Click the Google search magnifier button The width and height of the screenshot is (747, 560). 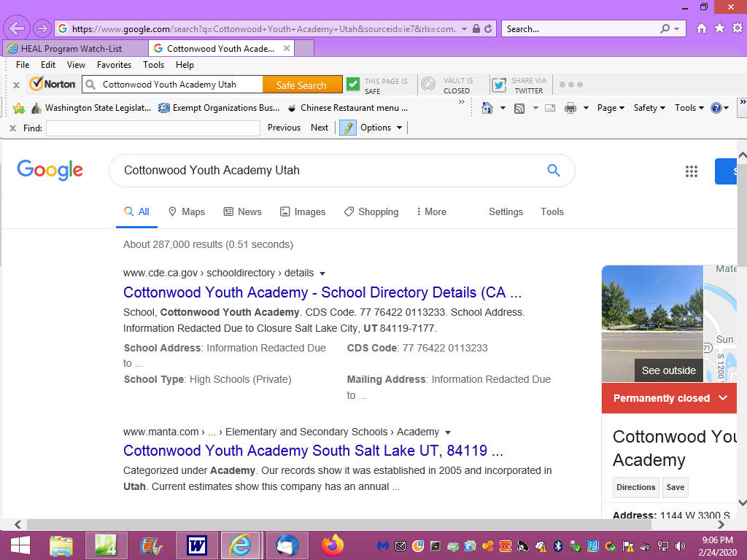pos(553,170)
